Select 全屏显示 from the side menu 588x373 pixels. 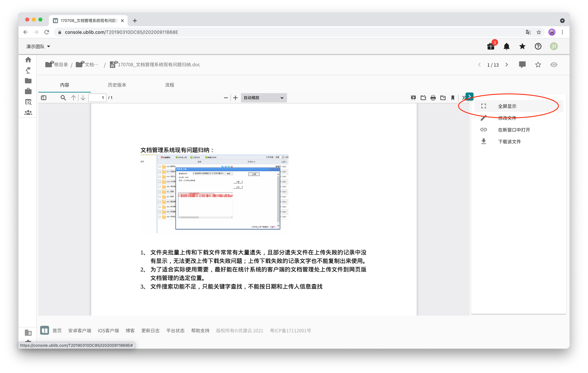pos(507,106)
